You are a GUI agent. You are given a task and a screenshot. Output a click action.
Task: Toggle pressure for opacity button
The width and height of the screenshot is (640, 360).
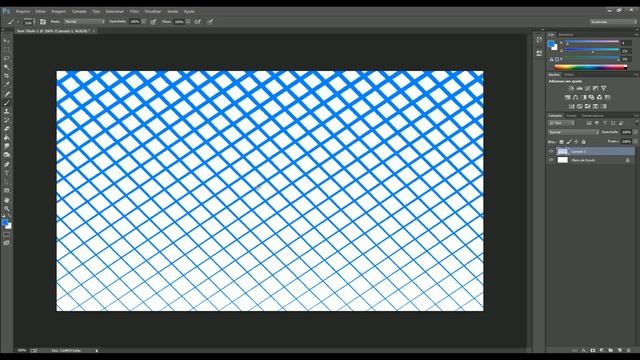[x=153, y=22]
